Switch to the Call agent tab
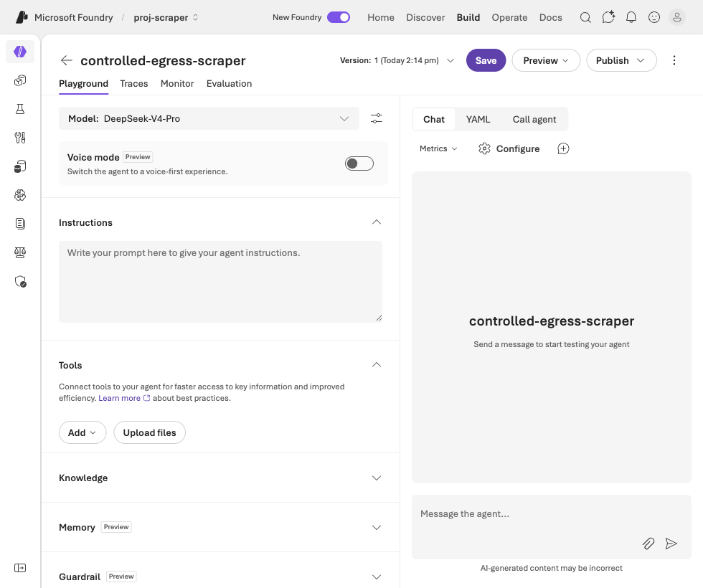The height and width of the screenshot is (588, 703). 534,119
